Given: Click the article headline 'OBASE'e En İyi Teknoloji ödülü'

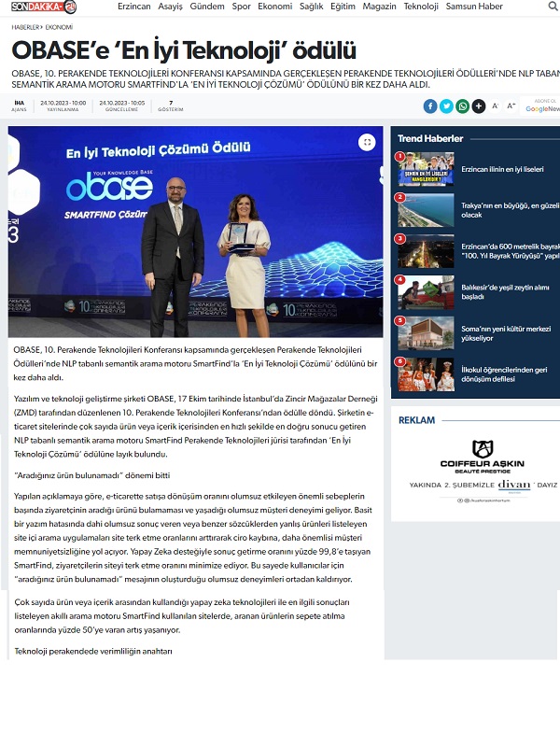Looking at the screenshot, I should [184, 50].
